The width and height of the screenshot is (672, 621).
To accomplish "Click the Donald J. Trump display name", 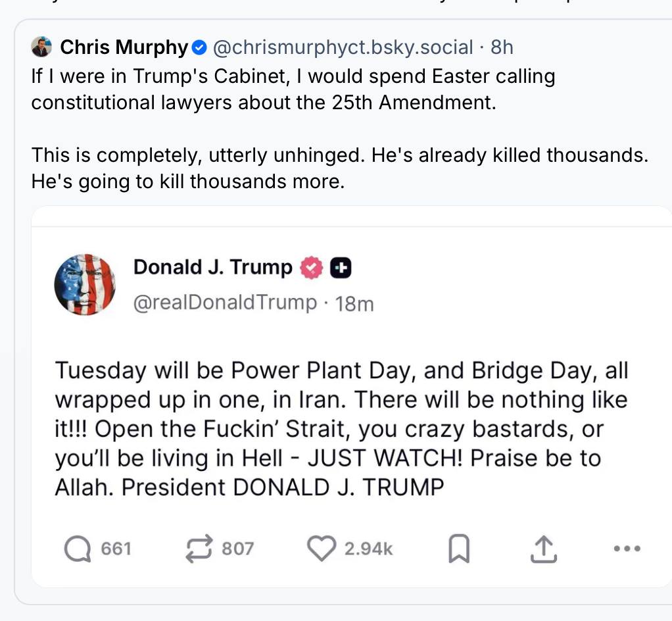I will click(x=212, y=267).
